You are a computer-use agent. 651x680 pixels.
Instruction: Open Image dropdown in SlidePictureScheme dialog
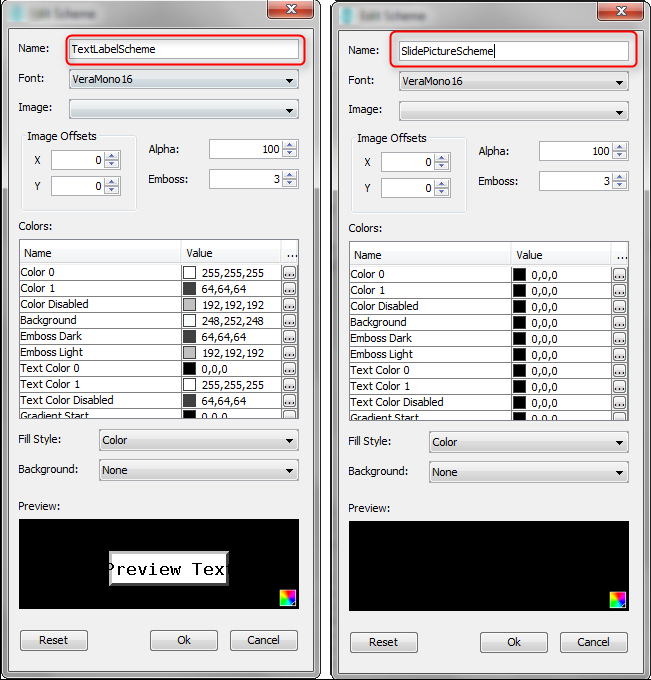[514, 111]
